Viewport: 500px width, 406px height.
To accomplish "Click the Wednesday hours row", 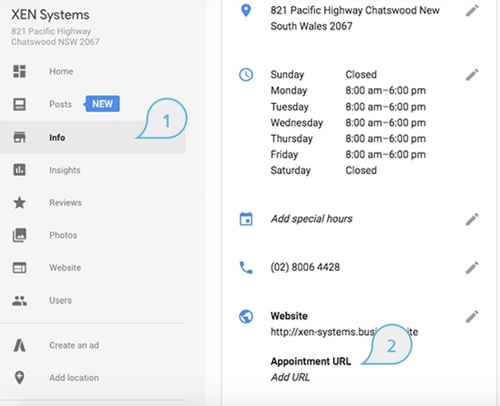I will 348,123.
